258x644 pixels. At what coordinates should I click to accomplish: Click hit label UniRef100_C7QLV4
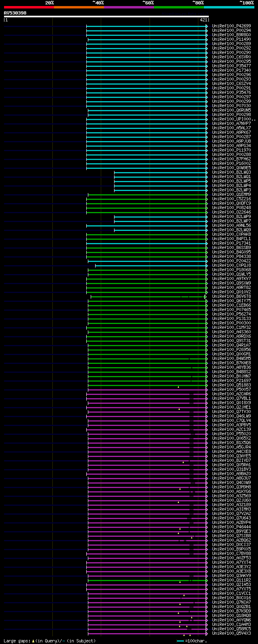(x=231, y=420)
